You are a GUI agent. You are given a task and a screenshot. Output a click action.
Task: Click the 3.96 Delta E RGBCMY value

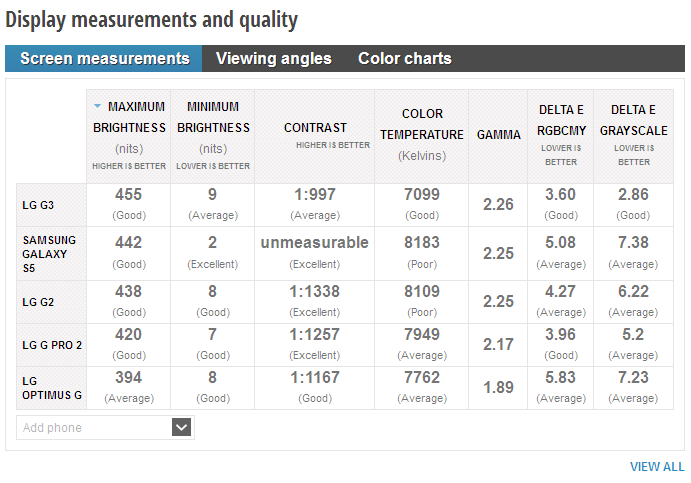561,334
